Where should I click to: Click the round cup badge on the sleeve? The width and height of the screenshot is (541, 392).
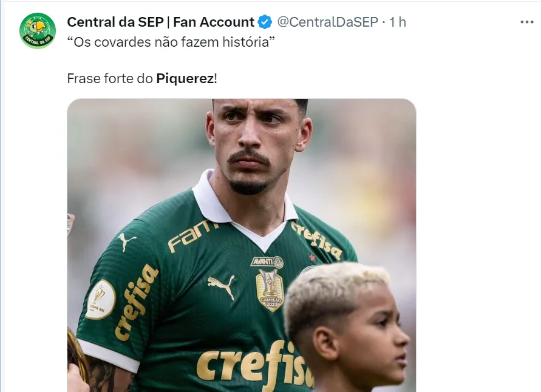pyautogui.click(x=100, y=299)
